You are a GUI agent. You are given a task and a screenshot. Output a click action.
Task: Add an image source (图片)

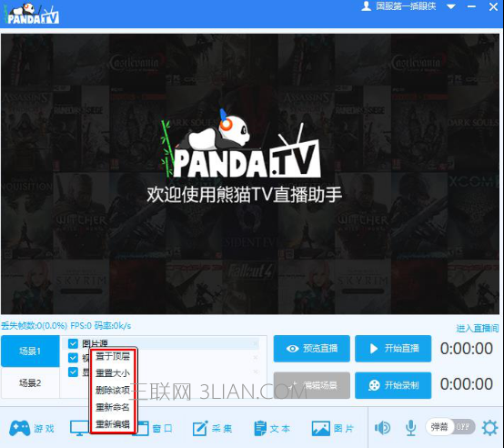point(333,428)
